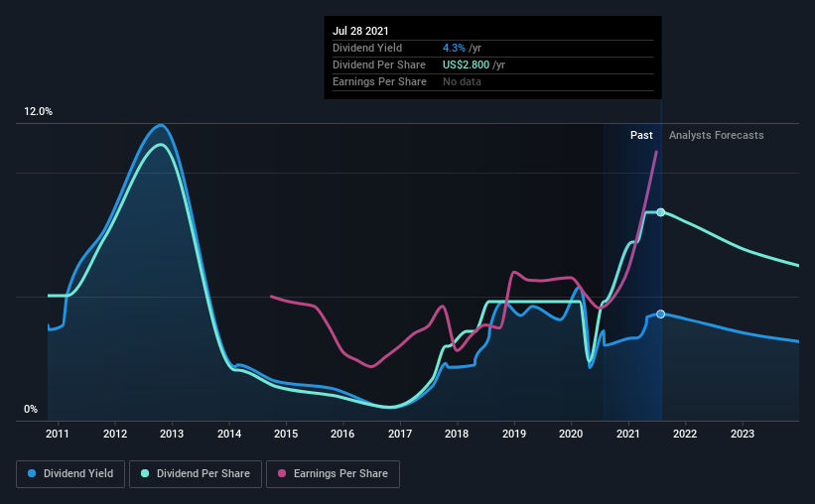815x504 pixels.
Task: Click the 2014 x-axis label
Action: [228, 434]
